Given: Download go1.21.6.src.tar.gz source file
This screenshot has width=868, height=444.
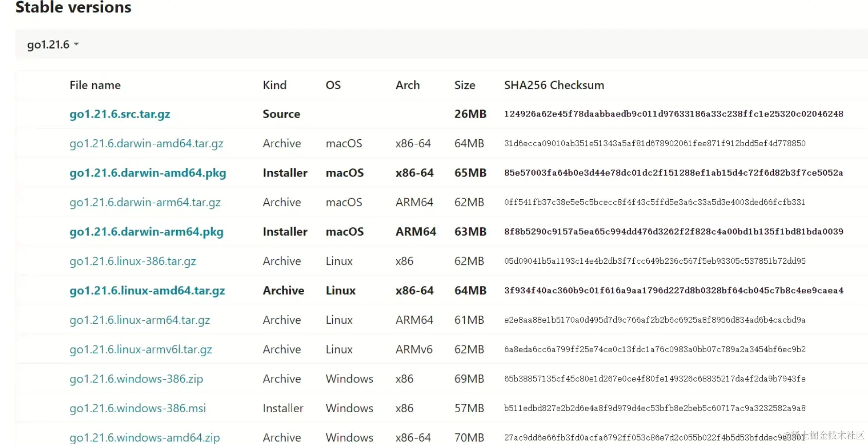Looking at the screenshot, I should (x=120, y=114).
